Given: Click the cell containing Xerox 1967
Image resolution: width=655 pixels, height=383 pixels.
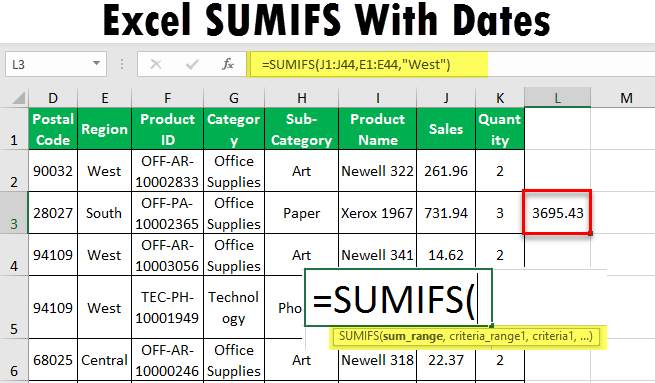Looking at the screenshot, I should [x=377, y=213].
